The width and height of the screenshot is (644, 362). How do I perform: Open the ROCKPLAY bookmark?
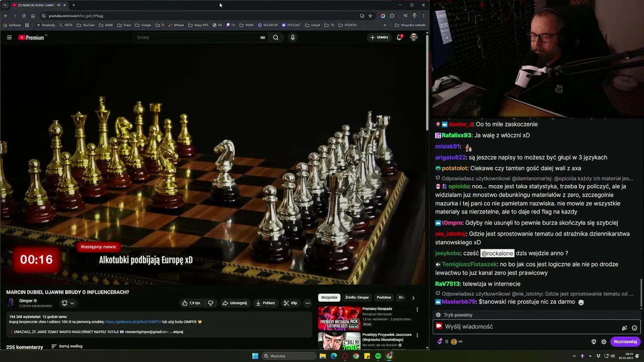pos(268,25)
